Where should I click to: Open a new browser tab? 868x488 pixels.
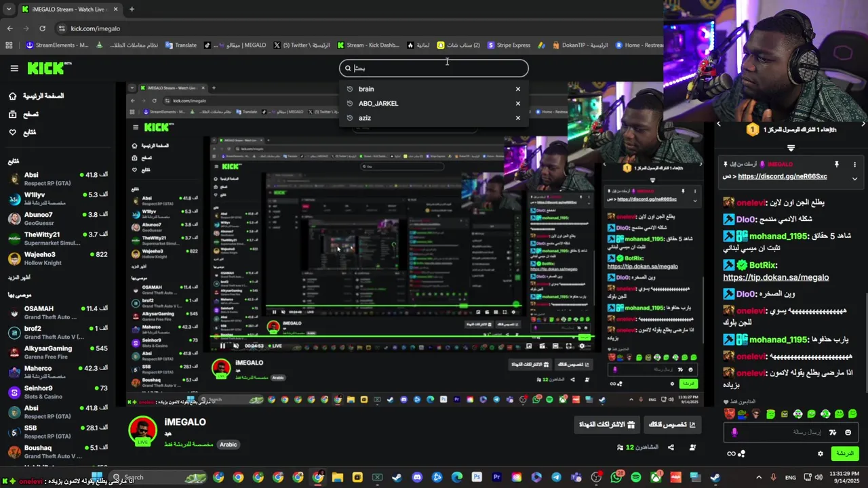(x=132, y=9)
